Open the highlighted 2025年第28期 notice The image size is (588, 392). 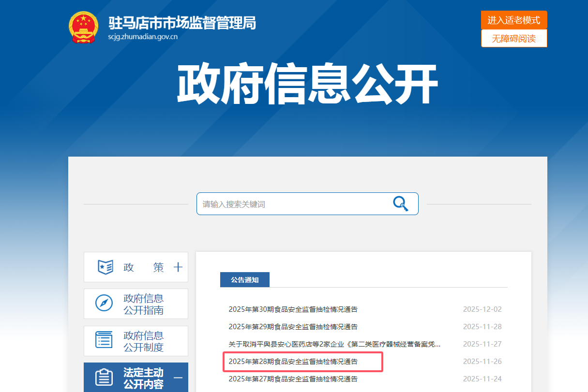point(293,362)
